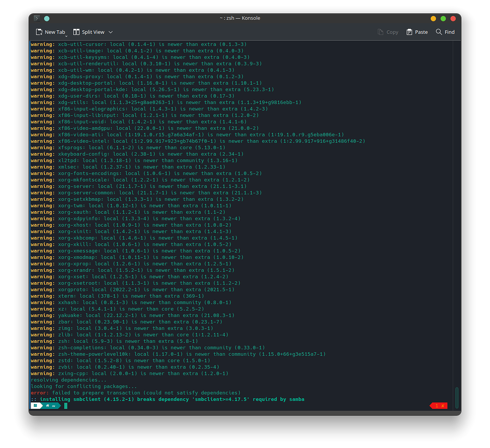The image size is (490, 448).
Task: Click Split View button
Action: coord(89,32)
